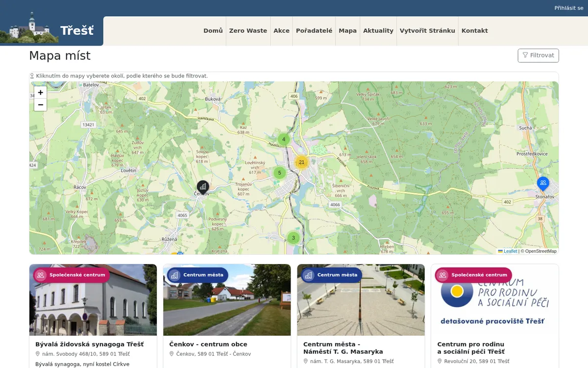Open the green cluster marker with 3
588x368 pixels.
pos(294,238)
